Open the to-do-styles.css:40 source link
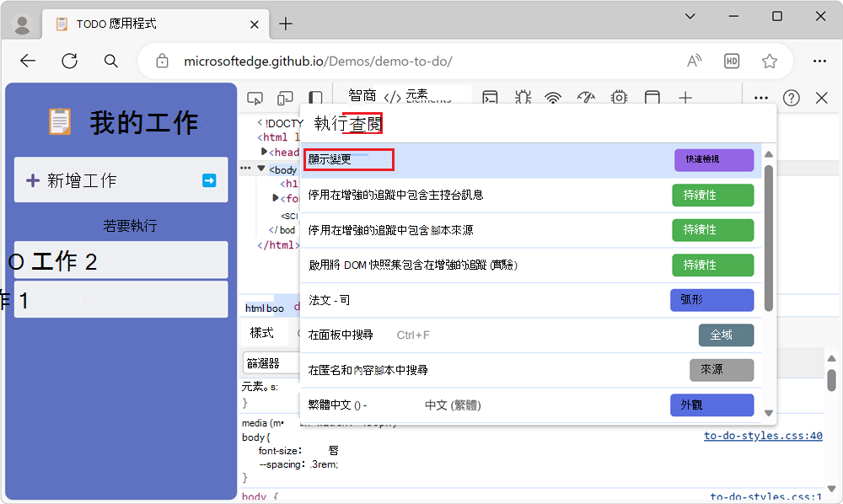 [x=763, y=435]
